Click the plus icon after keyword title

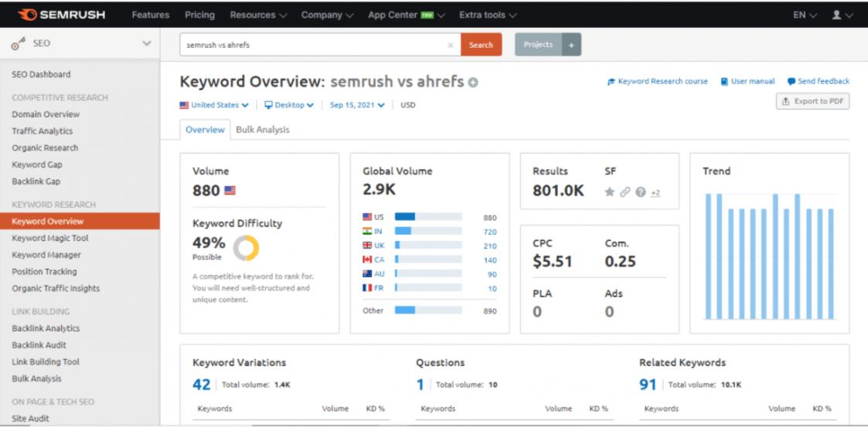pos(473,83)
